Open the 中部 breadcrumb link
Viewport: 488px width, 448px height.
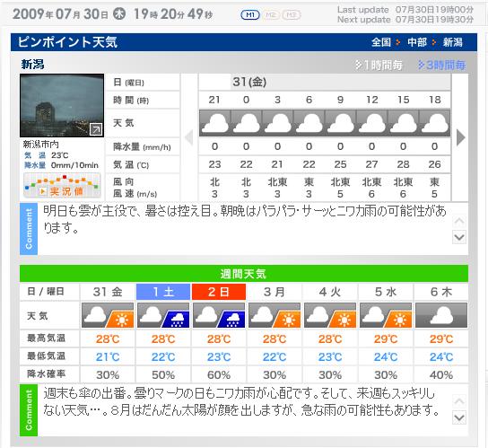417,42
